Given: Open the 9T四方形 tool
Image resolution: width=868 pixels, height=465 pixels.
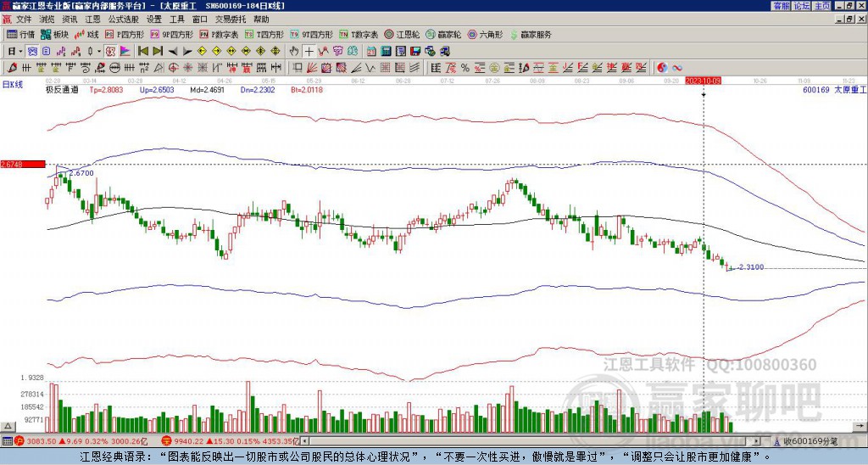Looking at the screenshot, I should 312,34.
